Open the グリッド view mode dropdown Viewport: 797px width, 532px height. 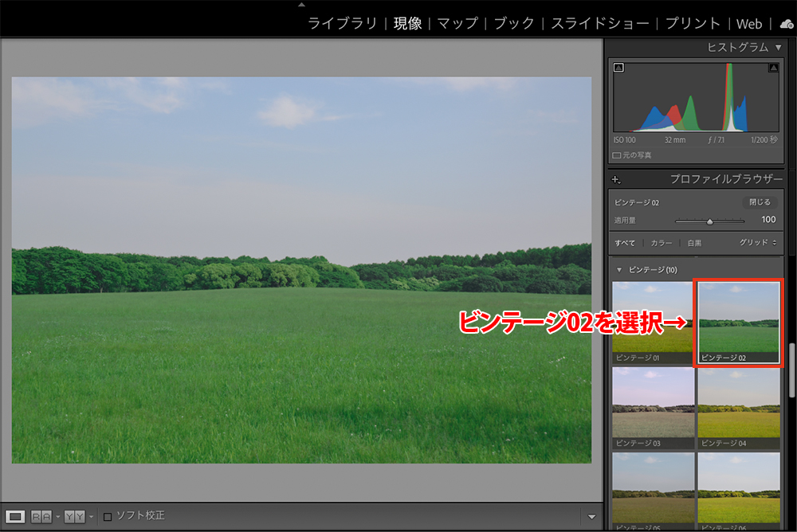pos(757,243)
